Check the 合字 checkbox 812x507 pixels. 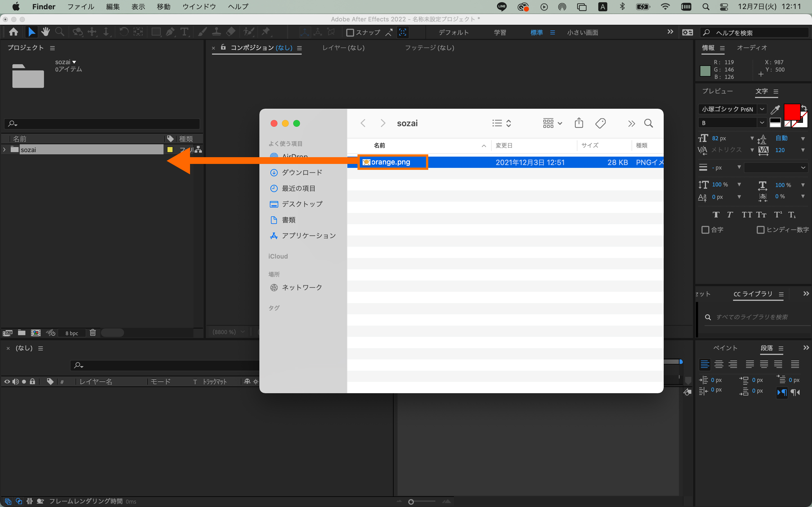[705, 230]
